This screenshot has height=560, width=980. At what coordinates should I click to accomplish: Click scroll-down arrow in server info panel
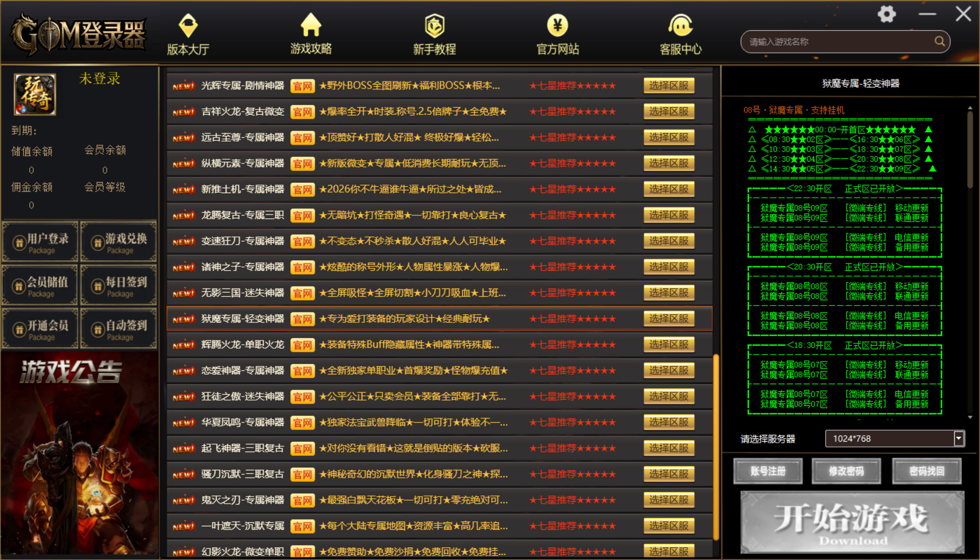coord(970,417)
